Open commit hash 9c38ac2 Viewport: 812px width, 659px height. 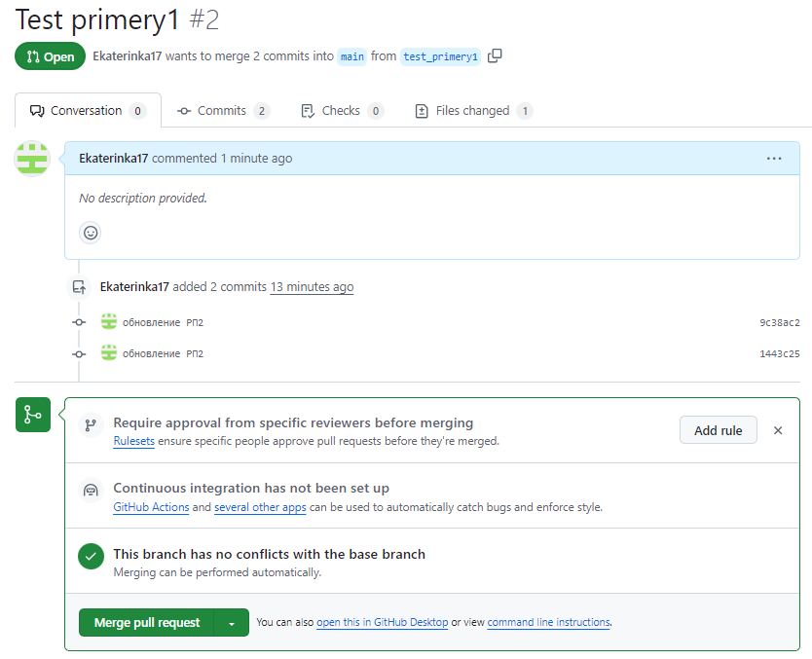779,322
